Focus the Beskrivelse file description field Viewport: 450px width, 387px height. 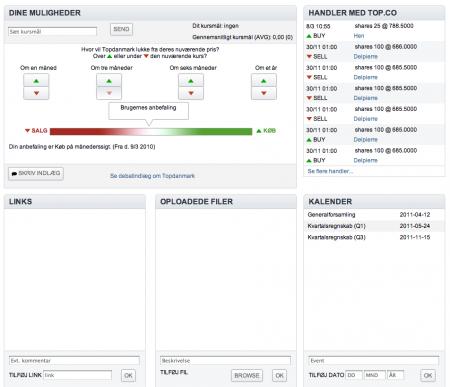225,361
